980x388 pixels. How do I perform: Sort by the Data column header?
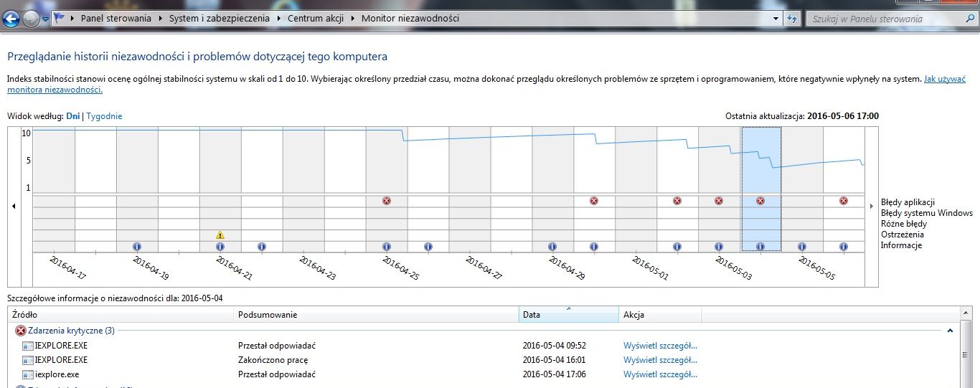[569, 315]
